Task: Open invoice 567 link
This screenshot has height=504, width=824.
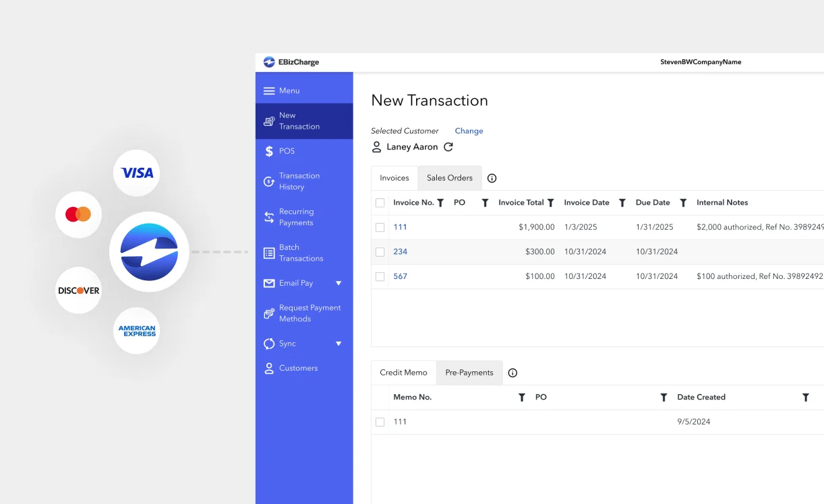Action: [401, 276]
